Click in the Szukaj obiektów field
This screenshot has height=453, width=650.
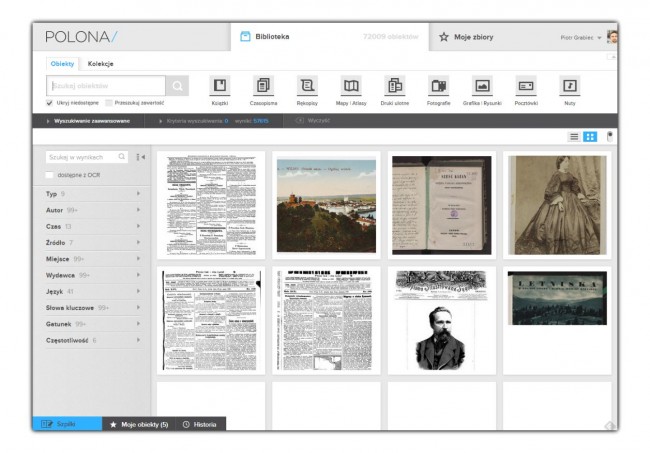click(x=106, y=86)
